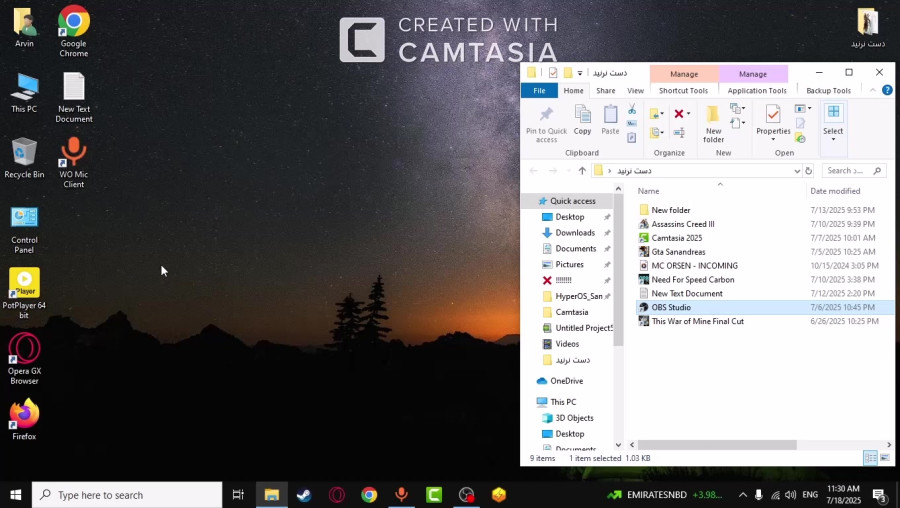The height and width of the screenshot is (508, 900).
Task: Open the Copy to dropdown in Organize
Action: (657, 133)
